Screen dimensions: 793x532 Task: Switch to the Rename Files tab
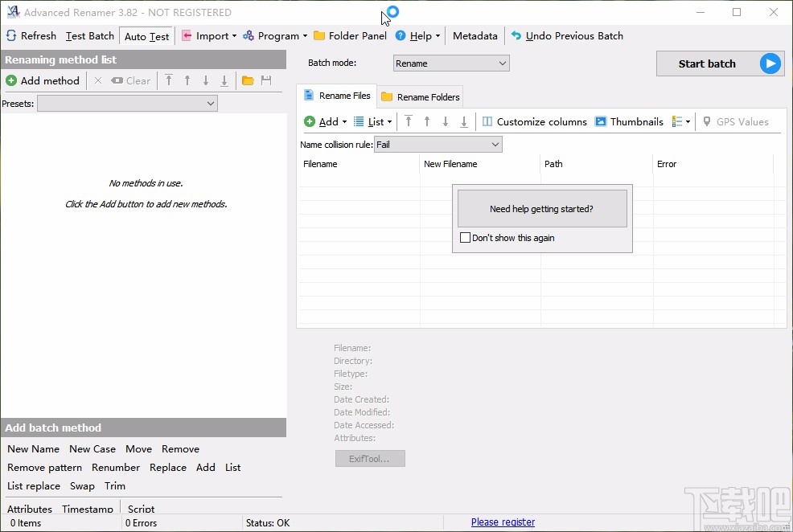click(x=336, y=96)
